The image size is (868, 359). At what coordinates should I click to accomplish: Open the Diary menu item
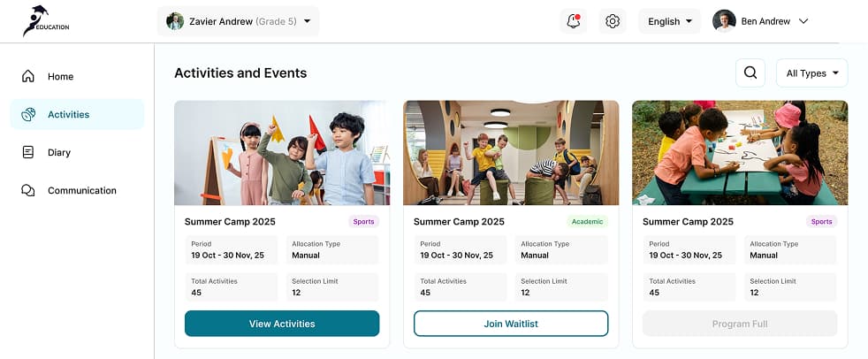click(x=59, y=152)
